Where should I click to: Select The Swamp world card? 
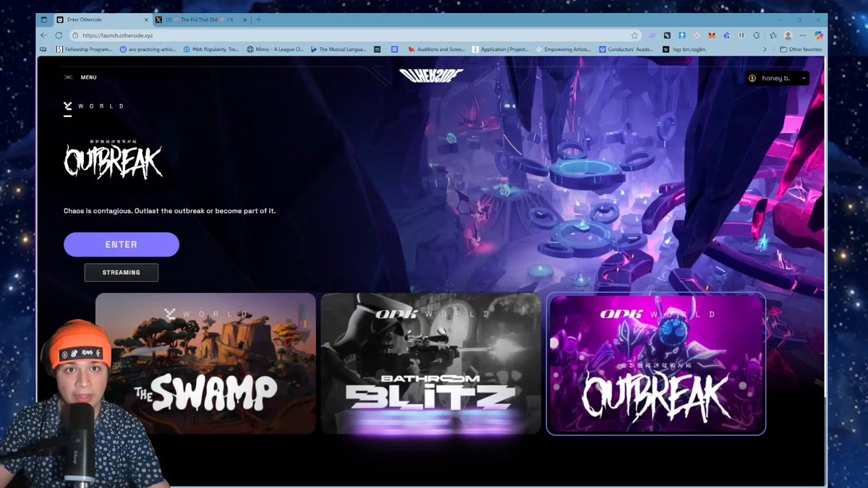206,363
